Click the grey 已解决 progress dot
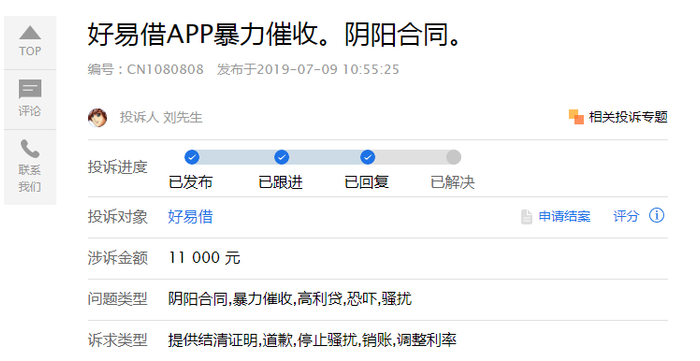The height and width of the screenshot is (361, 700). point(453,157)
